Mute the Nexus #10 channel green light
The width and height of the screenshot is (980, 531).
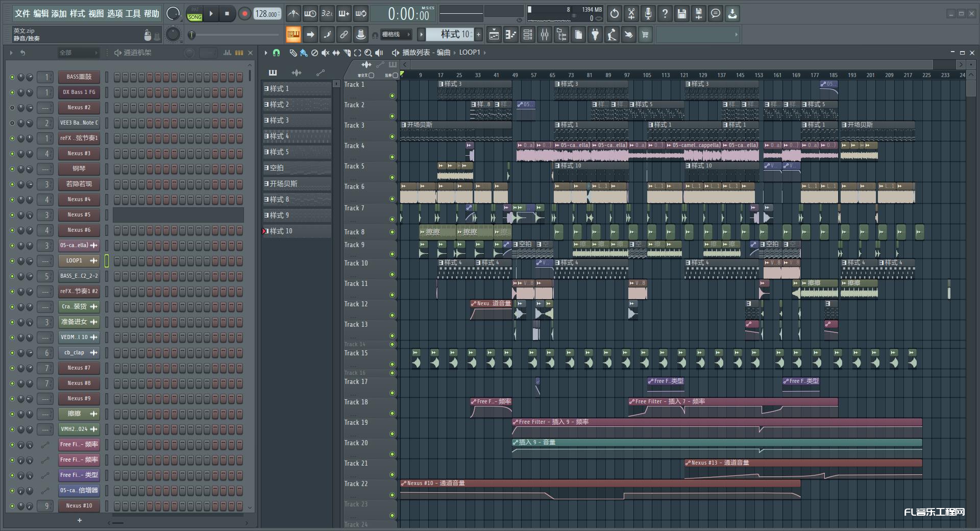(x=12, y=506)
